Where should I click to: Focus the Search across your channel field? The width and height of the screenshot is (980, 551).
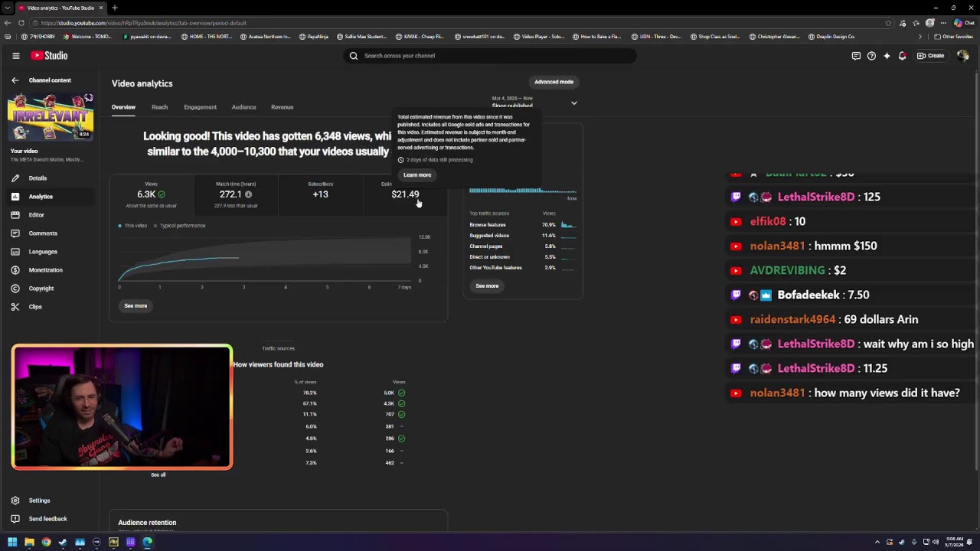pyautogui.click(x=490, y=56)
